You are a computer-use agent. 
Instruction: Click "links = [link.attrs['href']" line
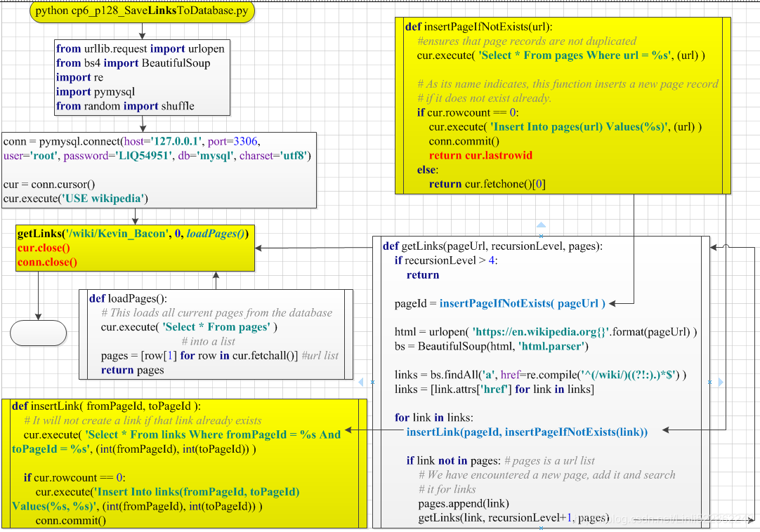pos(494,389)
